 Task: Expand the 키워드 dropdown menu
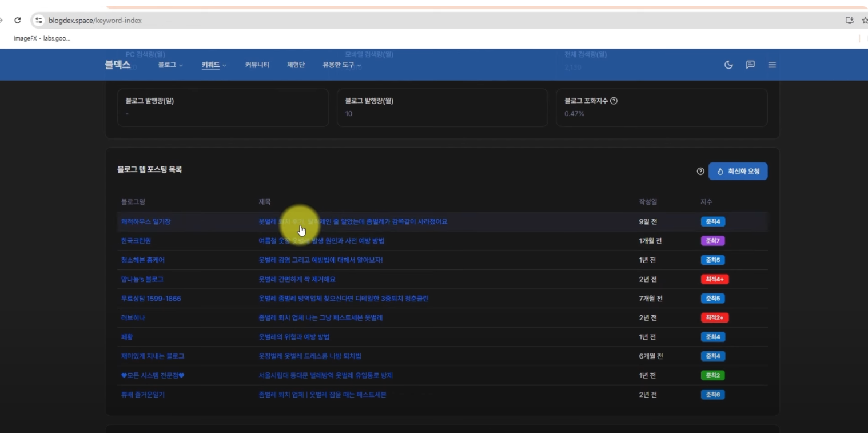click(214, 65)
